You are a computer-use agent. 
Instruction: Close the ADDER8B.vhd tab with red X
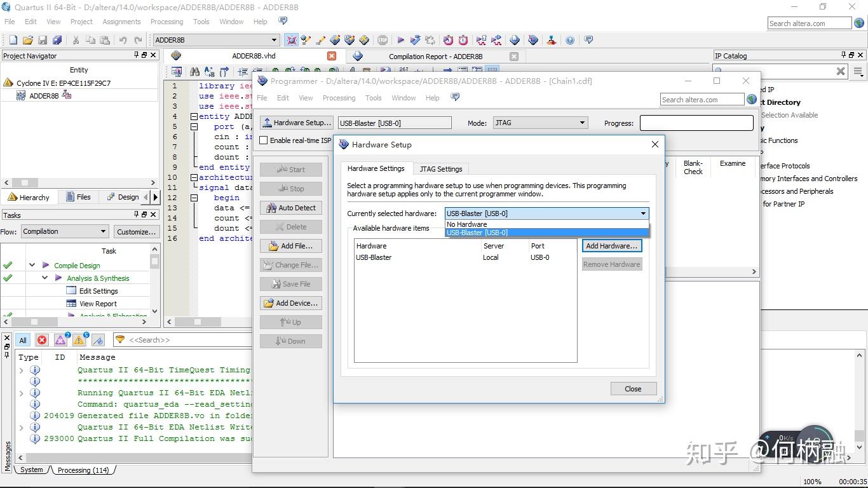tap(332, 56)
